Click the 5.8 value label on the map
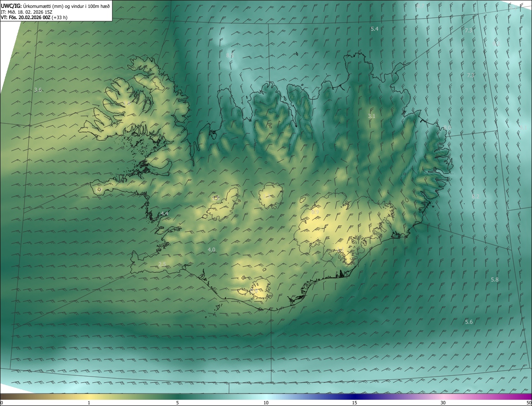Image resolution: width=532 pixels, height=406 pixels. pos(495,280)
